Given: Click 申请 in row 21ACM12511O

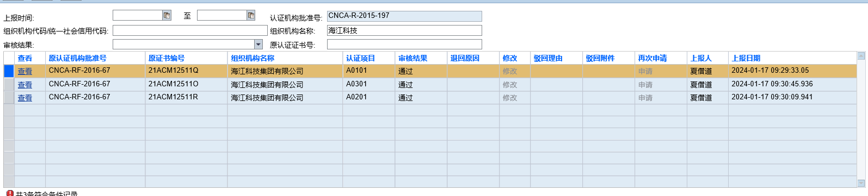Looking at the screenshot, I should pyautogui.click(x=645, y=85).
